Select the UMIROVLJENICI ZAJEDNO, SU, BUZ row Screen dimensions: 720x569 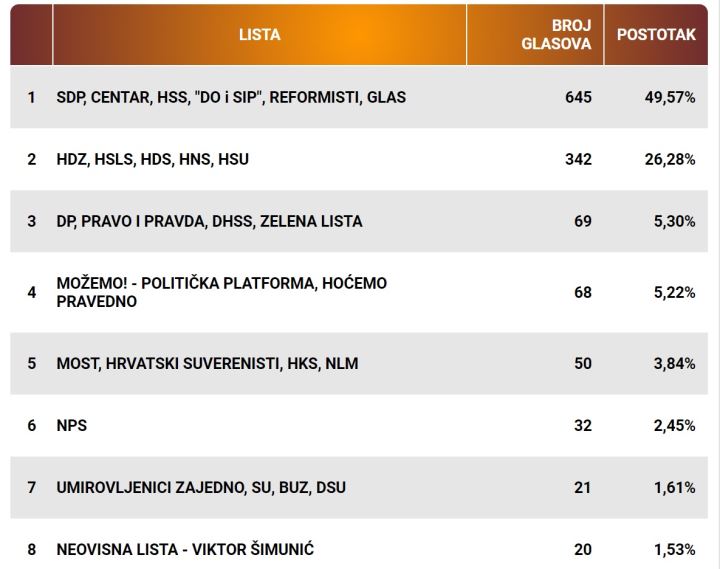pos(359,487)
